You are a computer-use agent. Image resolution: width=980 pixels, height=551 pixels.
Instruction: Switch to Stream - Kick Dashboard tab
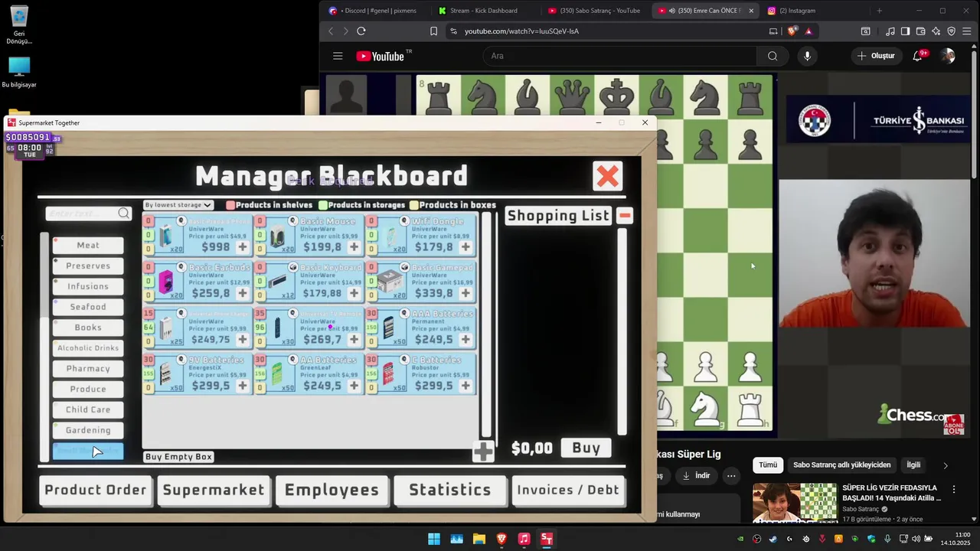click(x=484, y=11)
